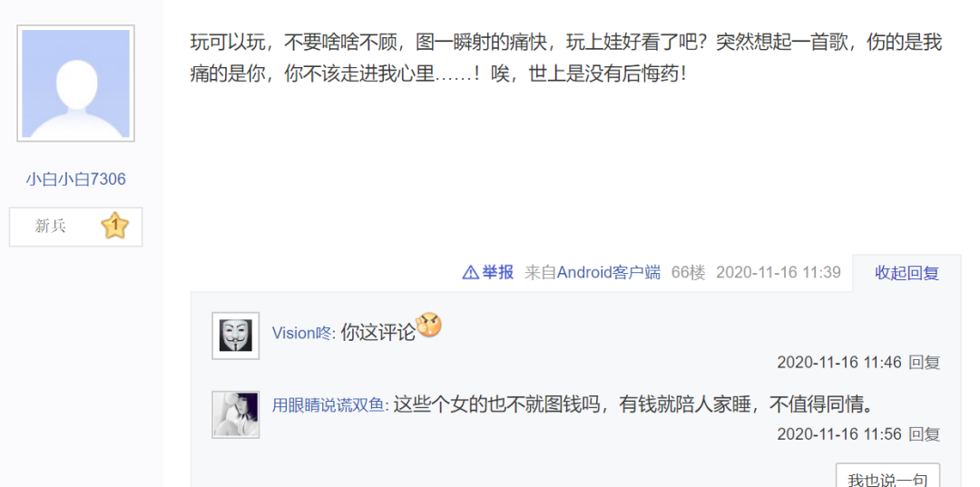Click the warning triangle report icon
This screenshot has height=487, width=980.
[x=470, y=272]
